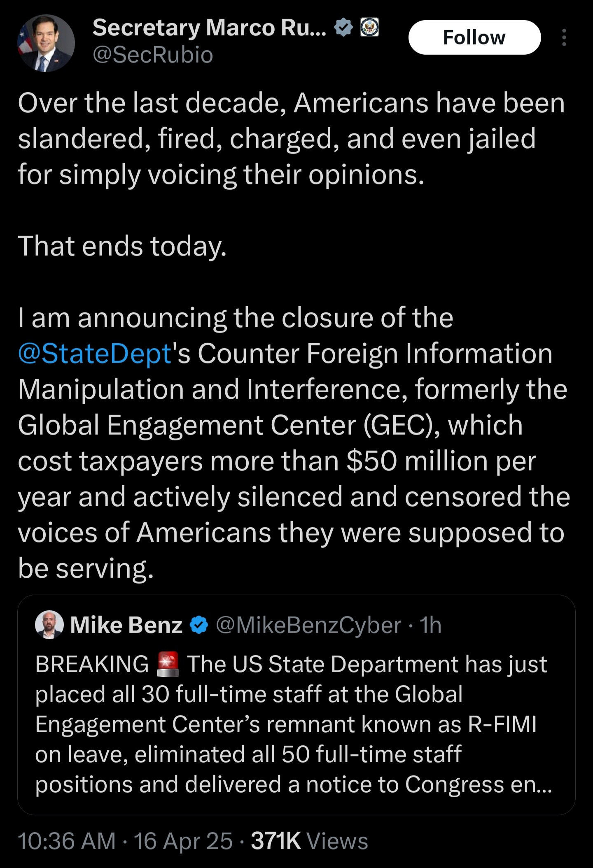Click the State Department seal affiliation badge

[x=369, y=28]
